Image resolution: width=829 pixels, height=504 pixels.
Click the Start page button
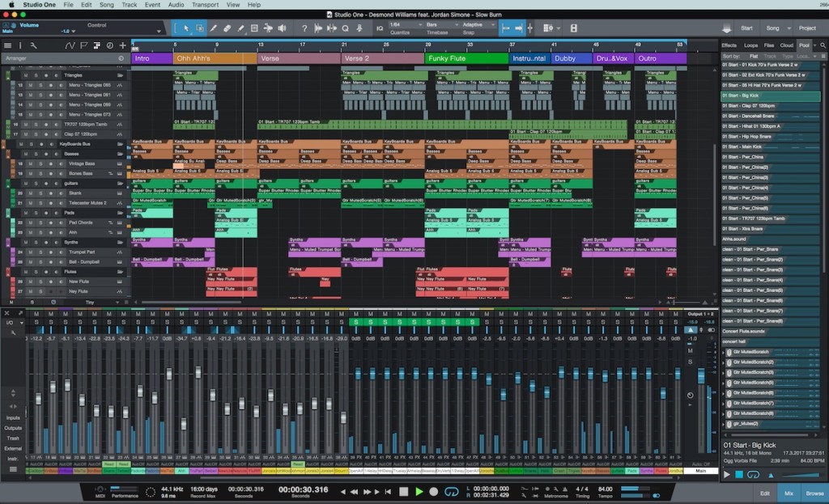click(x=746, y=28)
